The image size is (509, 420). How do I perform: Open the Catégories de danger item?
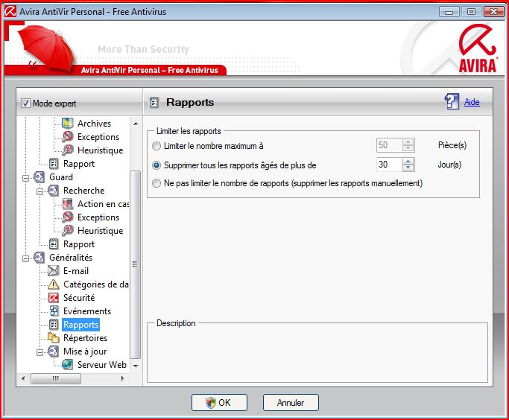(x=95, y=284)
